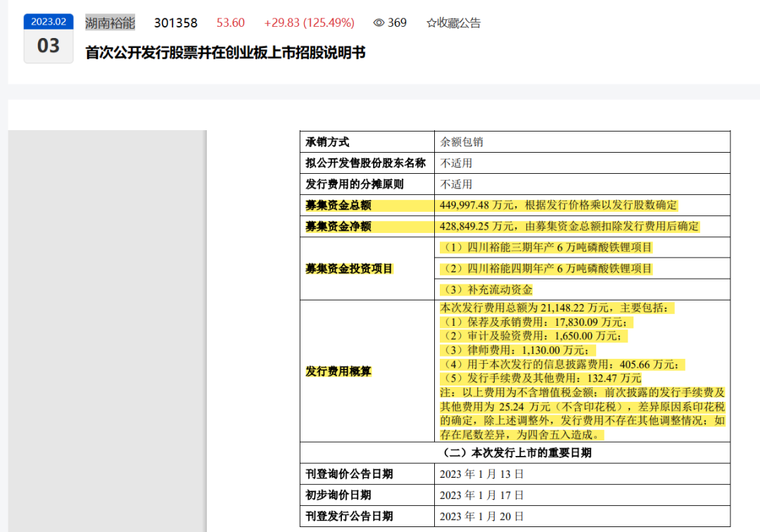
Task: Click the 四川裕能三期年产 6 万吨磷酸铁锂项目 line
Action: 546,248
